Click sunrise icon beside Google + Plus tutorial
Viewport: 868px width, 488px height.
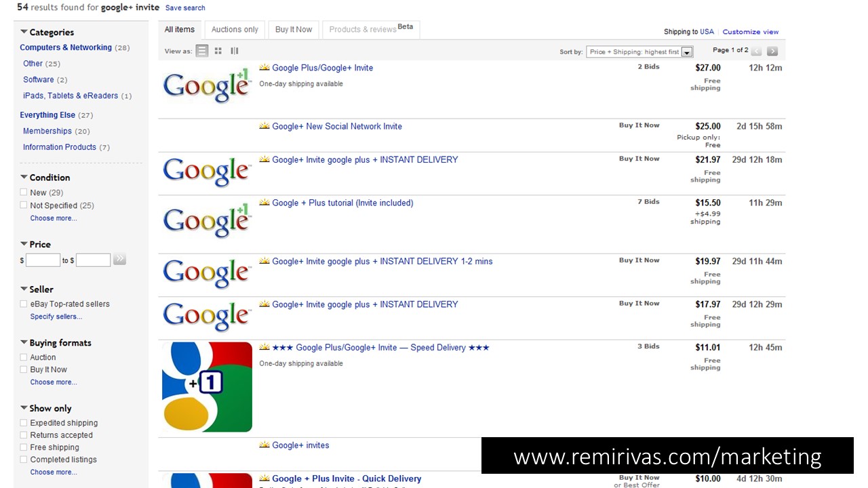point(264,203)
